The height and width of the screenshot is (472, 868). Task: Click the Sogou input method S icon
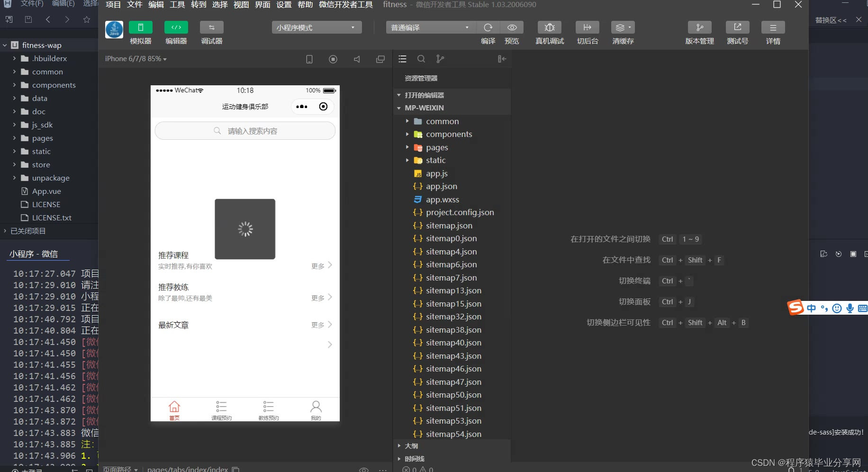796,308
